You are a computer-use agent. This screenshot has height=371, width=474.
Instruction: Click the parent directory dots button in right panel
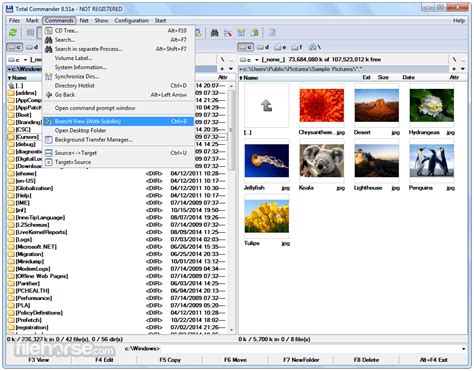pos(463,60)
